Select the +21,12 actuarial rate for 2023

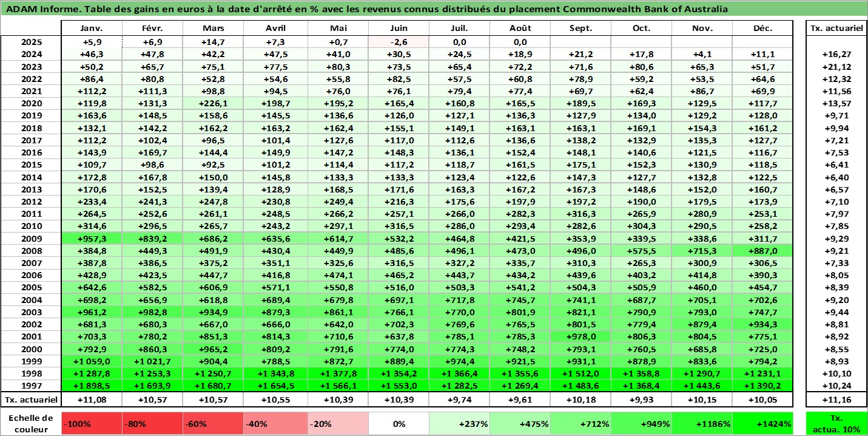click(x=836, y=67)
